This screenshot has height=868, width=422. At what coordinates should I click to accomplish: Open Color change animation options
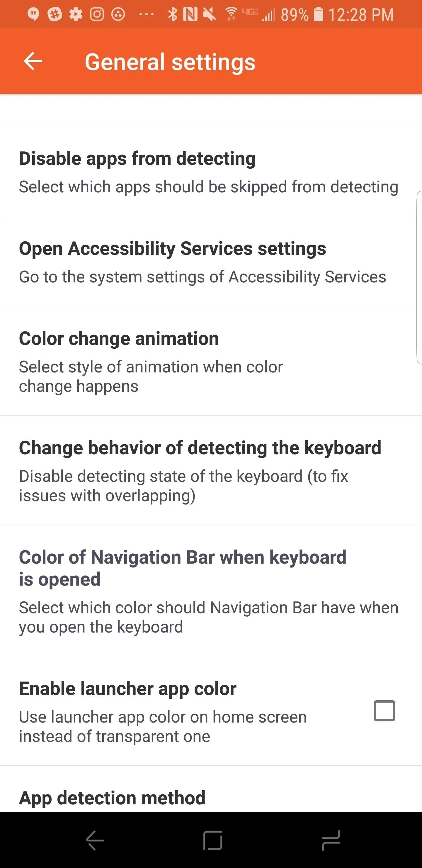(x=211, y=361)
